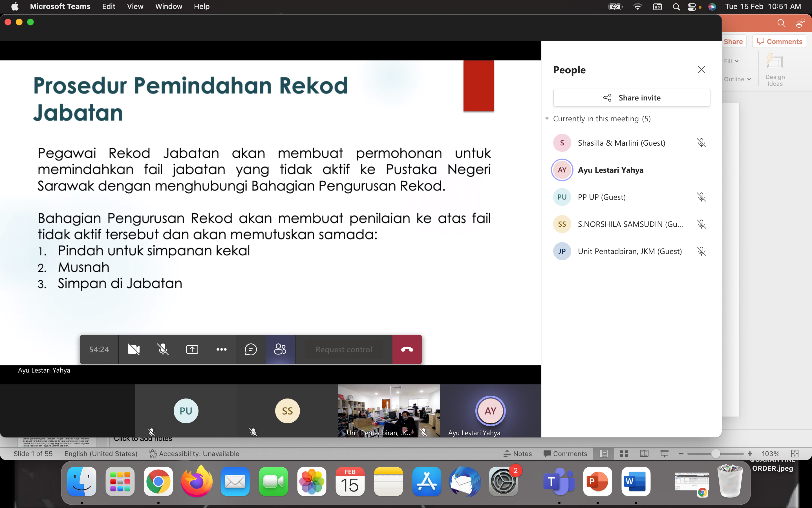The image size is (812, 508).
Task: Close the People panel
Action: pyautogui.click(x=701, y=69)
